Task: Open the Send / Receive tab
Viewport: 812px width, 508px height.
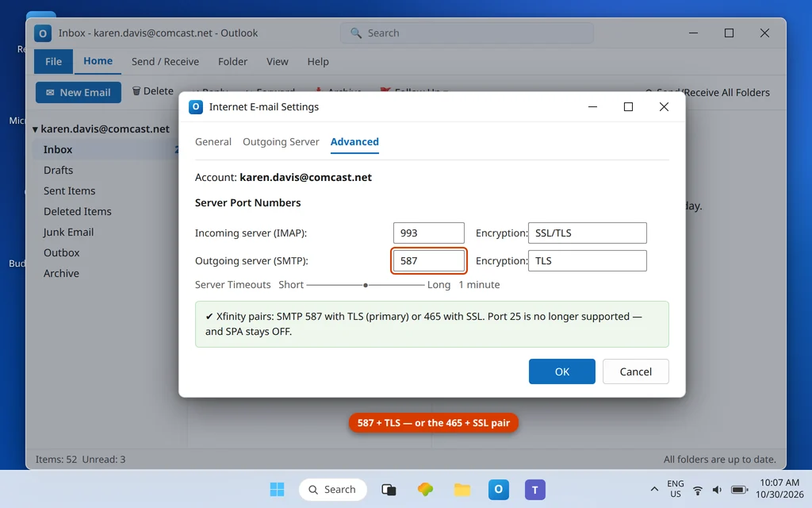Action: click(x=165, y=62)
